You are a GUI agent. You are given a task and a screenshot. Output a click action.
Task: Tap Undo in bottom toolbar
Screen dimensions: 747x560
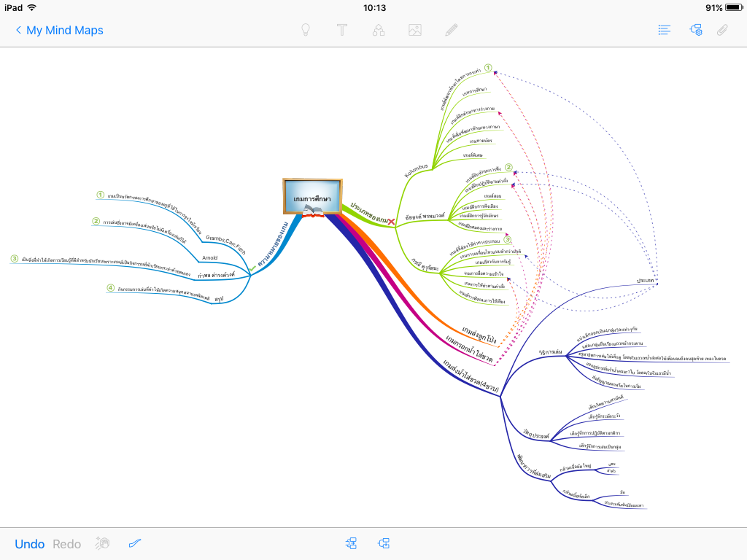pyautogui.click(x=30, y=544)
